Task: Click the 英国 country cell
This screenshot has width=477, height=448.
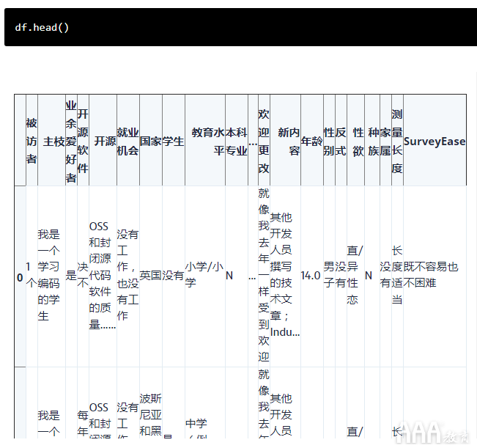Action: [x=151, y=276]
